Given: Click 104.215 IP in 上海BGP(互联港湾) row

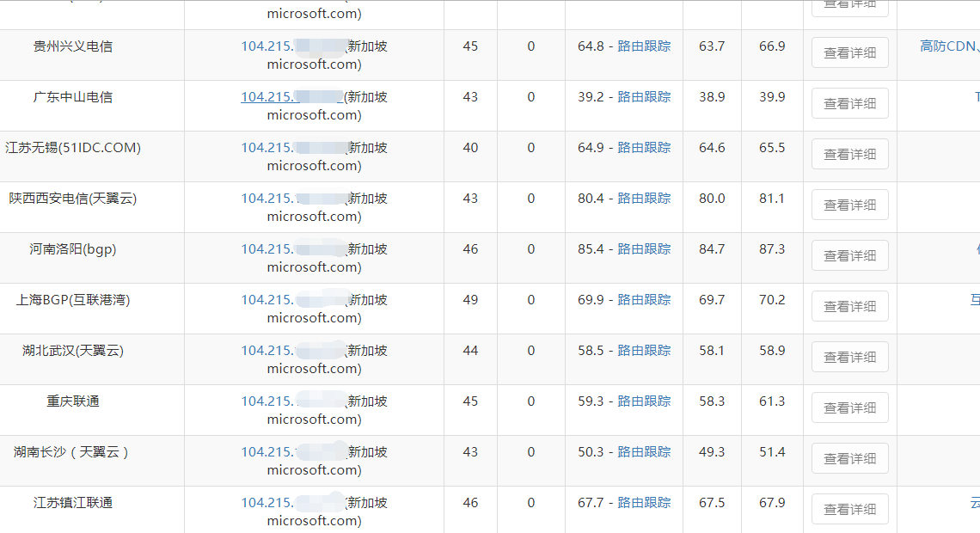Looking at the screenshot, I should click(293, 299).
